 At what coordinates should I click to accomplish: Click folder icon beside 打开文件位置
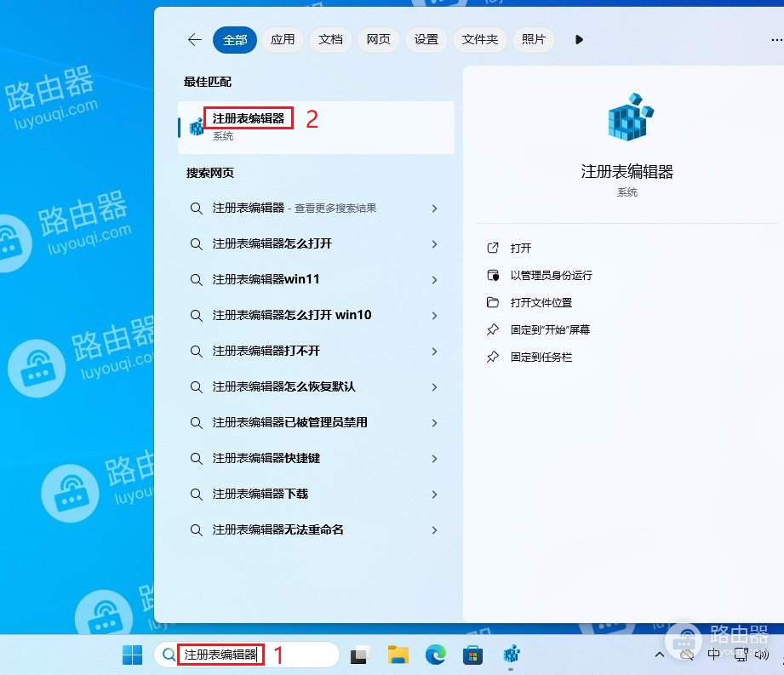(x=493, y=302)
